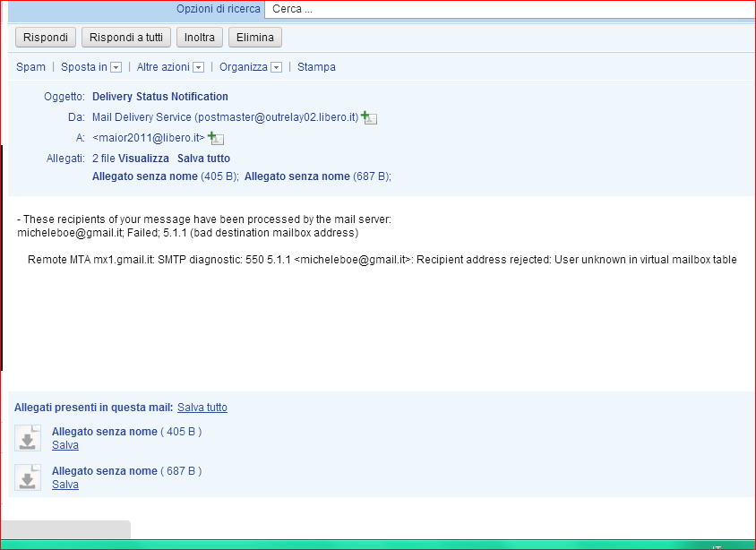Click in the Cerca search field

511,9
